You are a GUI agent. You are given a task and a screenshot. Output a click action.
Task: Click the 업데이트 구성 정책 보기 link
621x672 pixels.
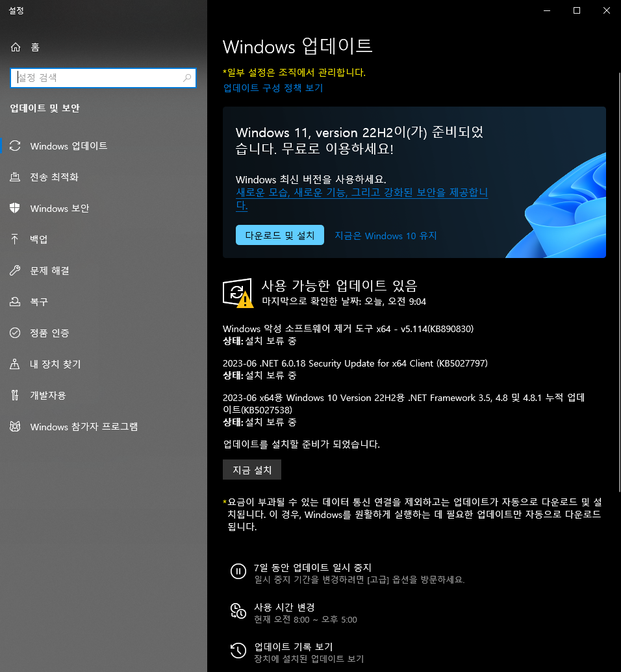point(273,88)
